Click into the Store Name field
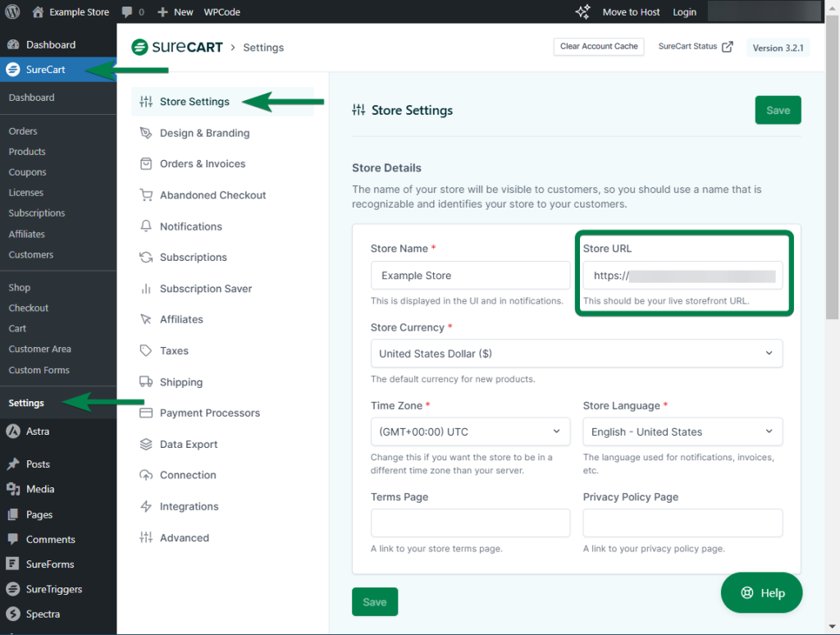The width and height of the screenshot is (840, 635). [x=469, y=276]
